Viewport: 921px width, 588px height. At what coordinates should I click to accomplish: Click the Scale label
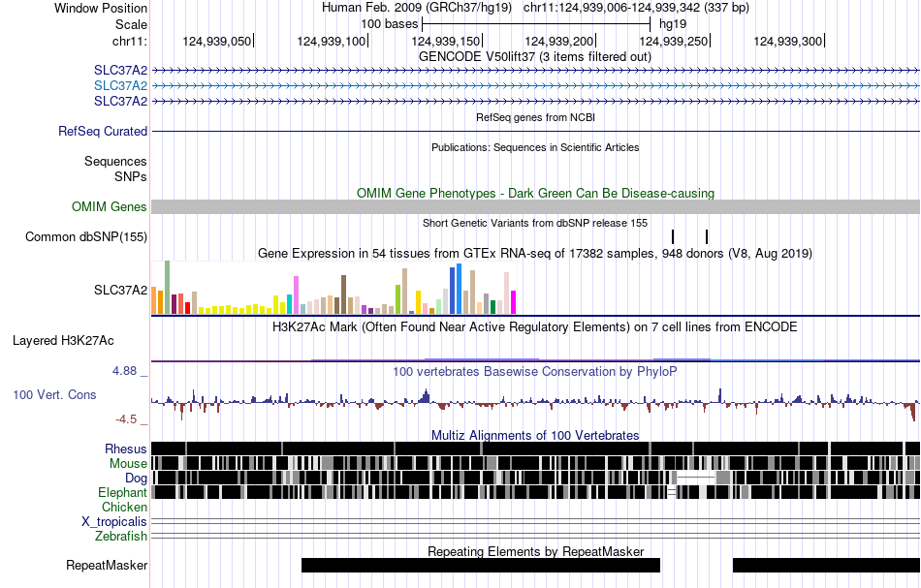click(x=132, y=24)
